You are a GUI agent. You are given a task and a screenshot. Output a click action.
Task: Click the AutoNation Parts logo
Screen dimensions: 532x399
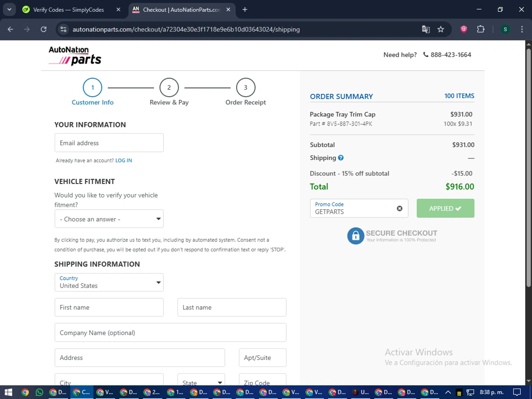click(75, 56)
